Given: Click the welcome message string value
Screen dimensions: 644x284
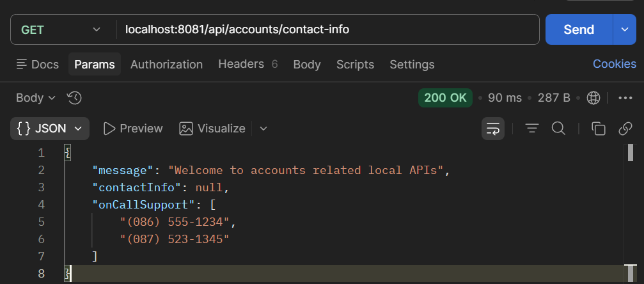Looking at the screenshot, I should click(306, 170).
